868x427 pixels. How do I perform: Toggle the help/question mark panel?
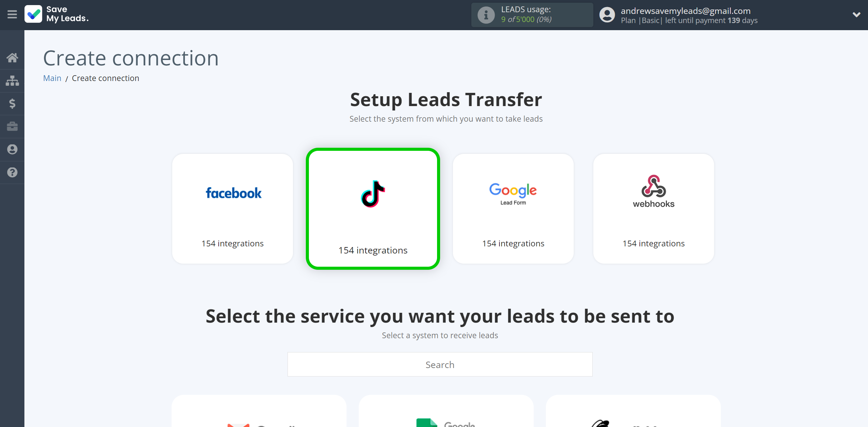(x=12, y=172)
